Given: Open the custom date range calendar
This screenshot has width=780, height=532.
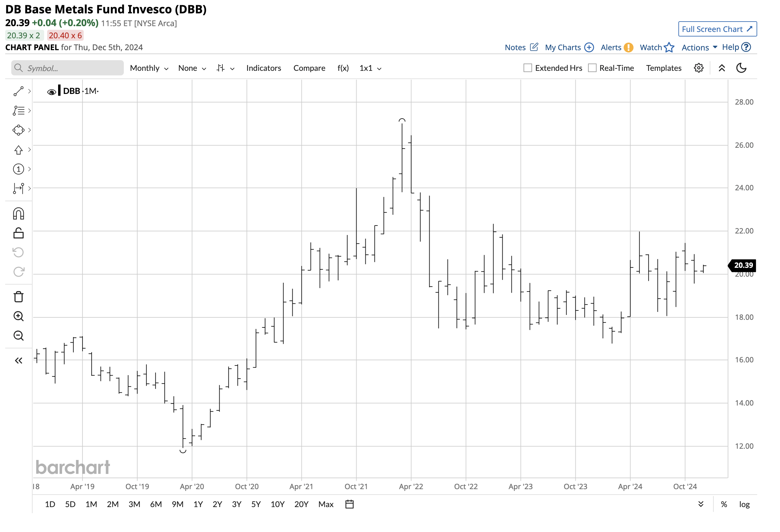Looking at the screenshot, I should point(349,504).
